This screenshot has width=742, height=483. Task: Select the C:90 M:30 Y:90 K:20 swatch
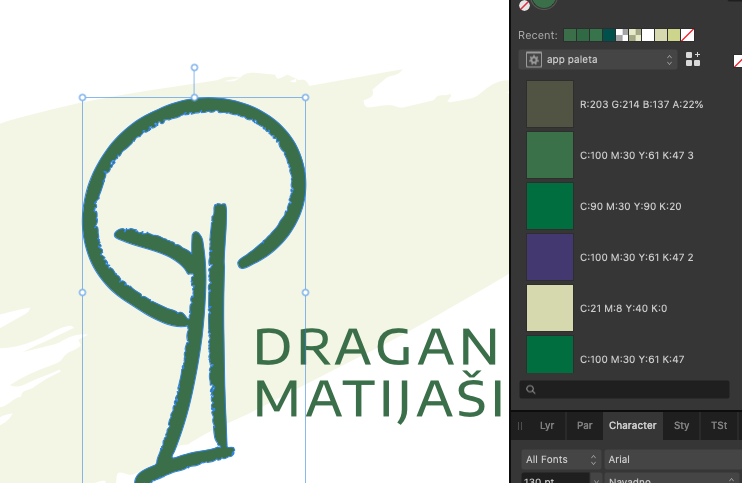pos(549,206)
